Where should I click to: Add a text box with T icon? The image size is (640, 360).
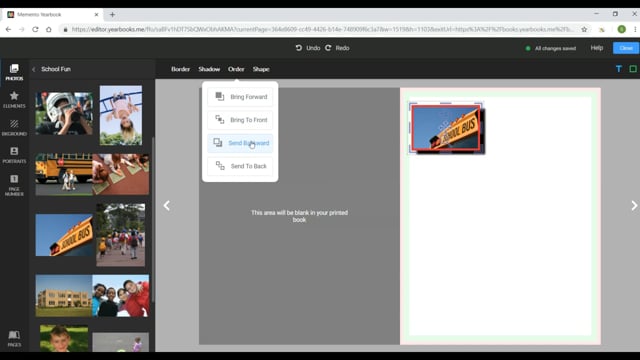coord(619,69)
